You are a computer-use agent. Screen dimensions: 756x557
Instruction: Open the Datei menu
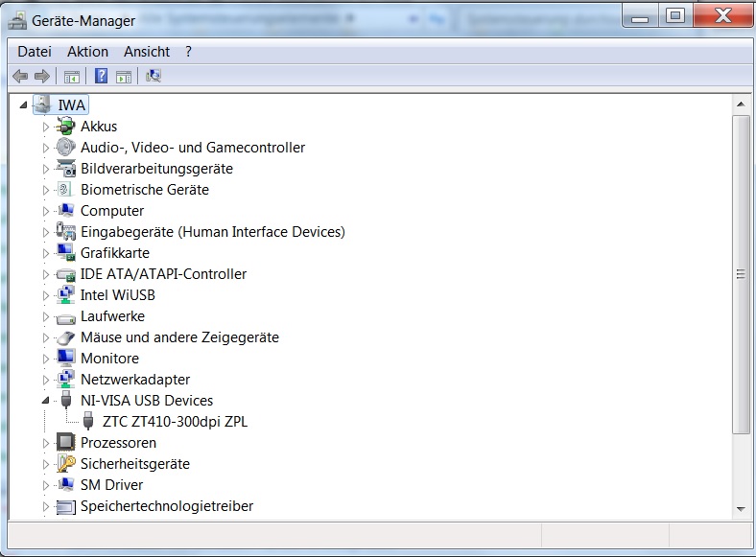[35, 52]
